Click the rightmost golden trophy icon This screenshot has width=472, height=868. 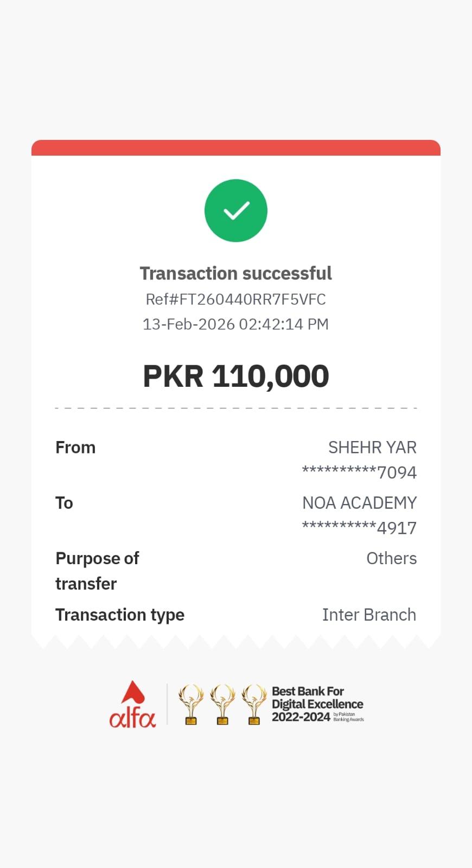click(x=254, y=704)
